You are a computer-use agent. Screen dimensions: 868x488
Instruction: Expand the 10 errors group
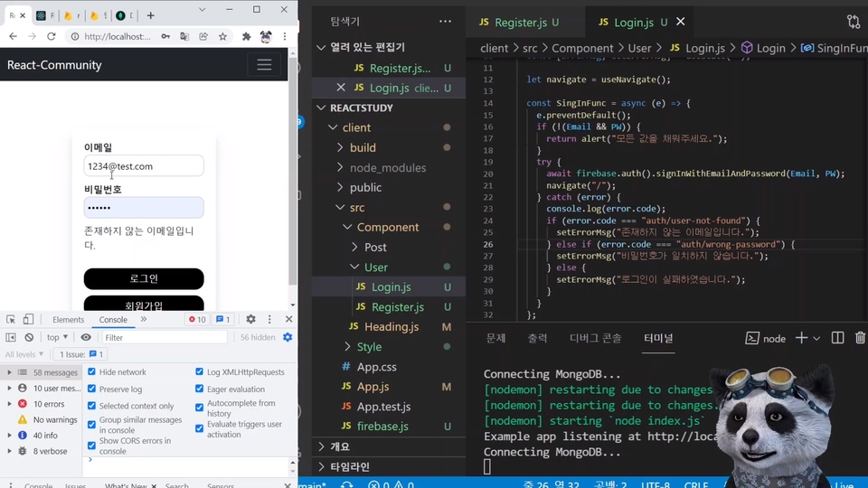pos(9,404)
